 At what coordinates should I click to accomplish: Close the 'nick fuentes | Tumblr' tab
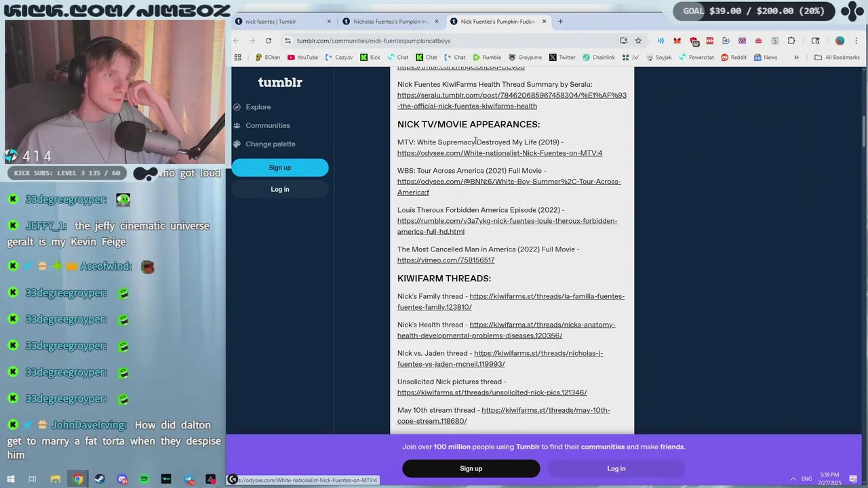pyautogui.click(x=329, y=21)
